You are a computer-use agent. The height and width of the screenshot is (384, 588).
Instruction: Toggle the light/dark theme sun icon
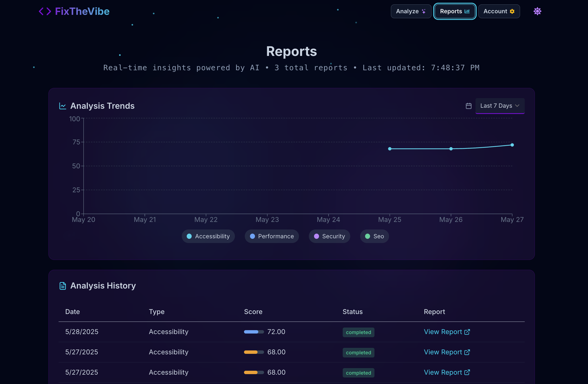(x=537, y=11)
